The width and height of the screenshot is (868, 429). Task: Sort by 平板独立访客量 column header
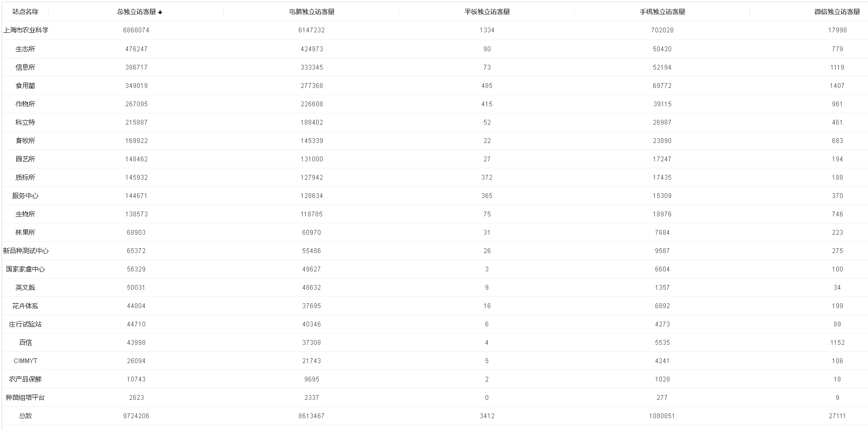click(x=487, y=12)
